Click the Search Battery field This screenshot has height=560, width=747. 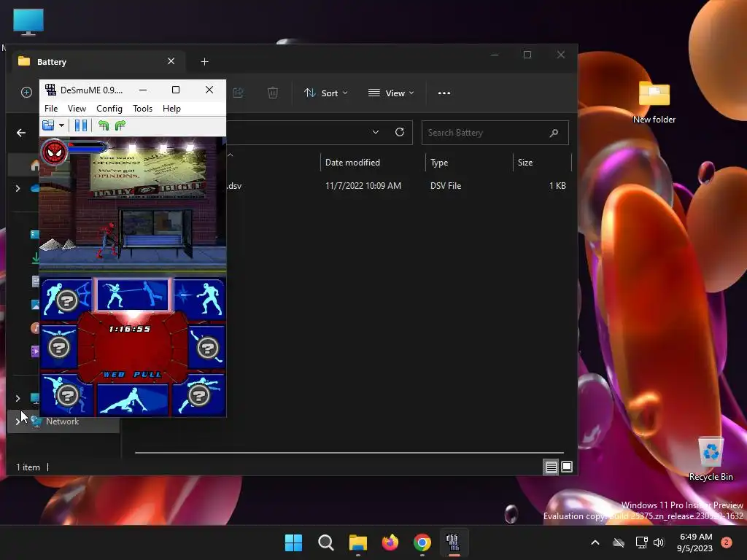[495, 133]
